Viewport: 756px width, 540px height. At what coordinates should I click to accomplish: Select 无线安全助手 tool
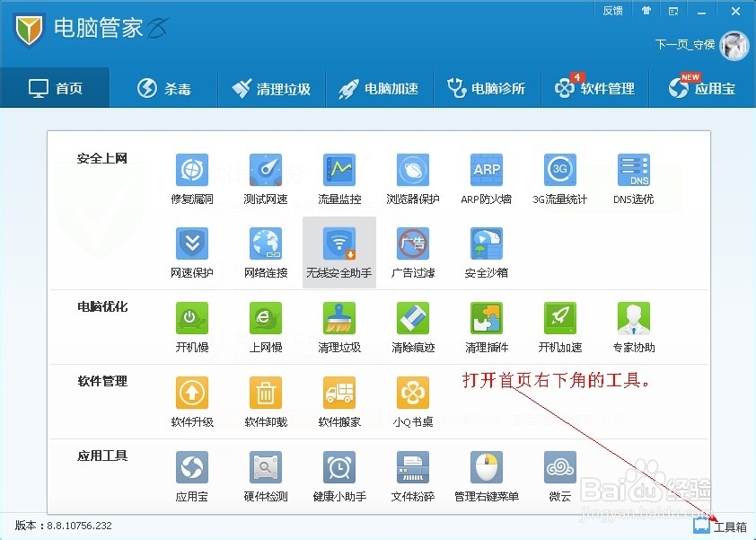[x=339, y=252]
